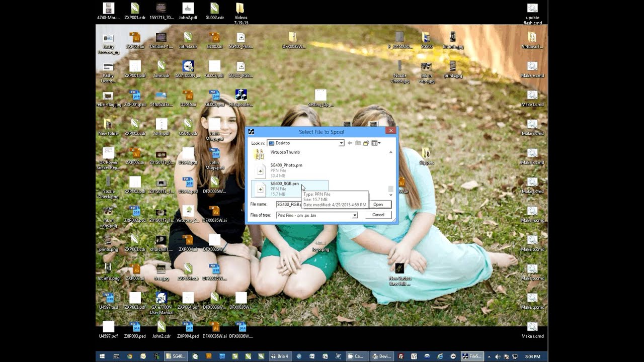
Task: Select the GX e7700N User Manual icon
Action: 161,303
